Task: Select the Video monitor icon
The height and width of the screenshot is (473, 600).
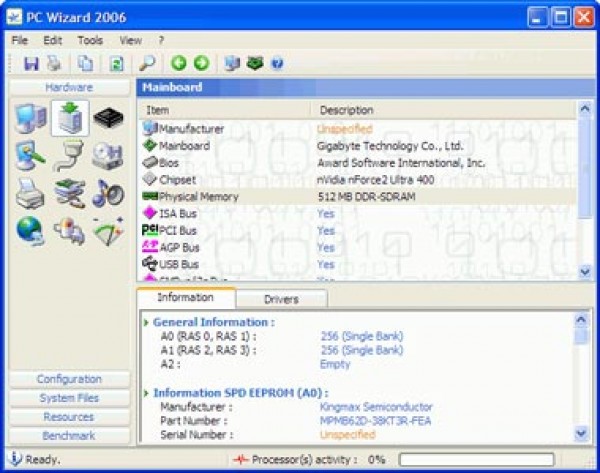Action: [x=31, y=155]
